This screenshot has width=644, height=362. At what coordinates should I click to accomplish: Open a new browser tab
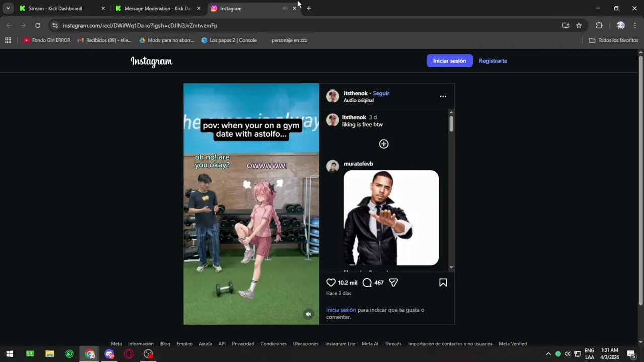309,8
